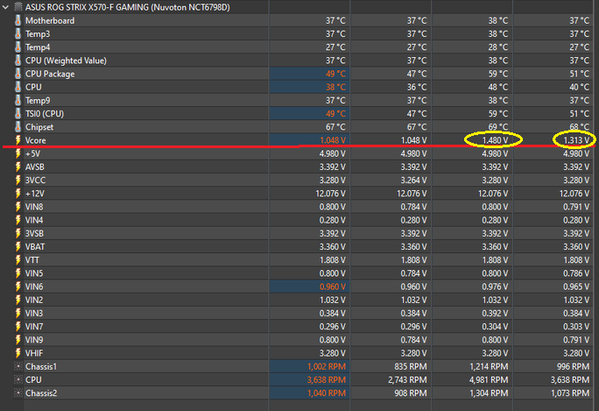Click the Vcore maximum value 1.480 V

pos(495,140)
